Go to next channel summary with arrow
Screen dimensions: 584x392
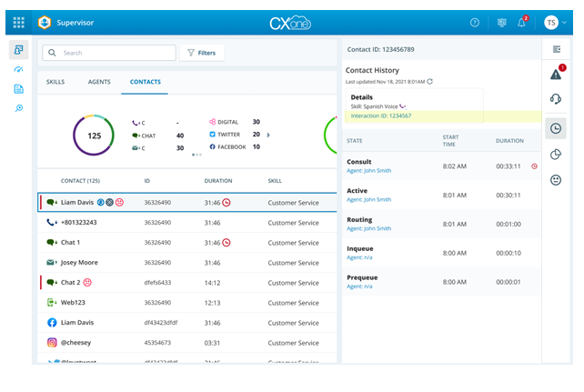268,135
